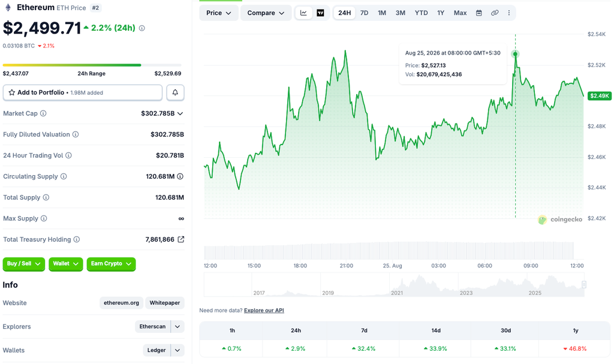The image size is (614, 364).
Task: Open the calendar date range picker
Action: 478,13
